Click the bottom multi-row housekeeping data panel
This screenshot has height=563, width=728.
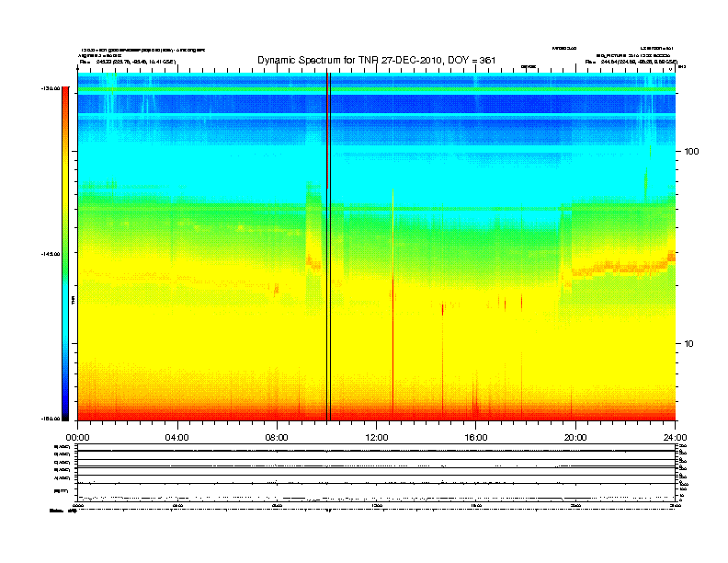tap(376, 473)
